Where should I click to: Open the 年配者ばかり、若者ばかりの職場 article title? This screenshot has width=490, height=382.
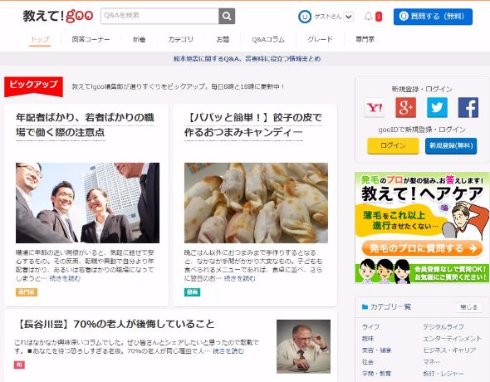pos(85,125)
